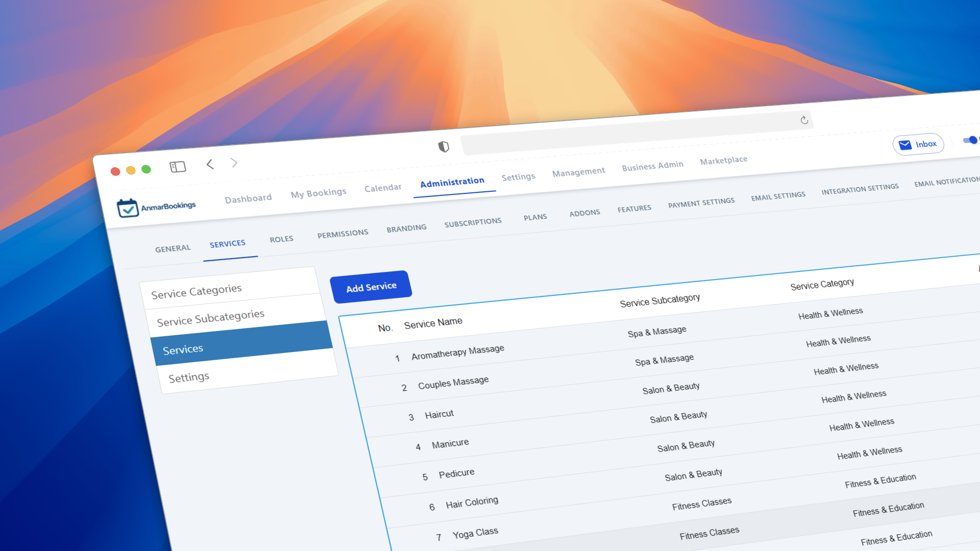
Task: Open the My Bookings page
Action: 318,192
